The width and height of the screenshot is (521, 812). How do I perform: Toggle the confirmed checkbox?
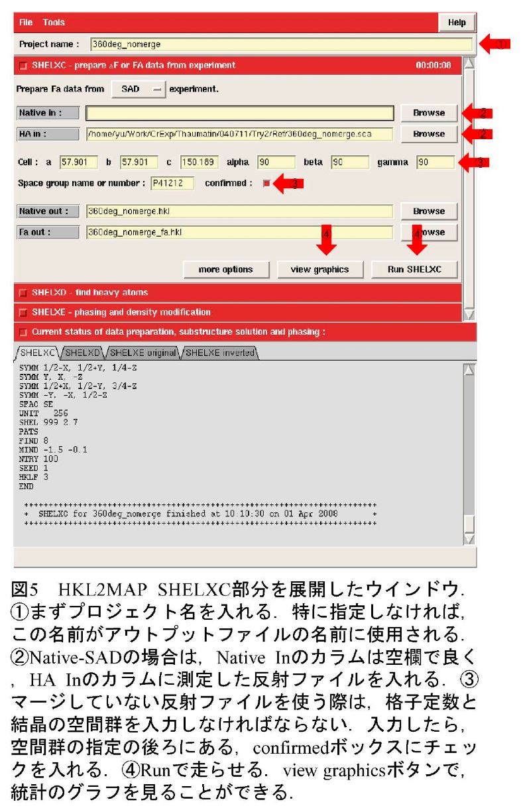click(266, 184)
